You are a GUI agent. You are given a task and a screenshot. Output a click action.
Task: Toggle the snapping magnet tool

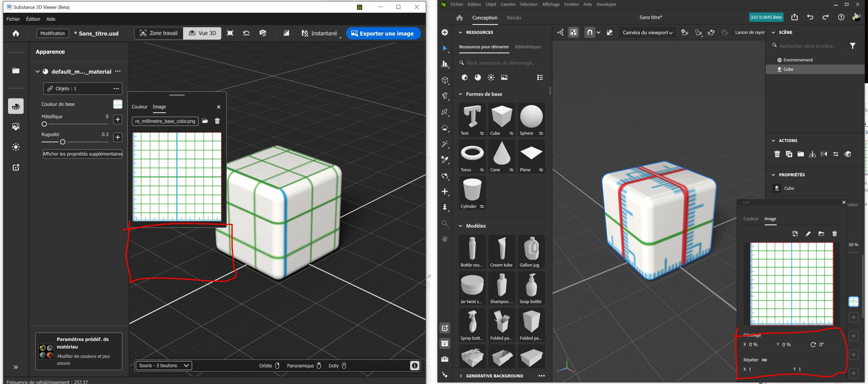(x=590, y=32)
